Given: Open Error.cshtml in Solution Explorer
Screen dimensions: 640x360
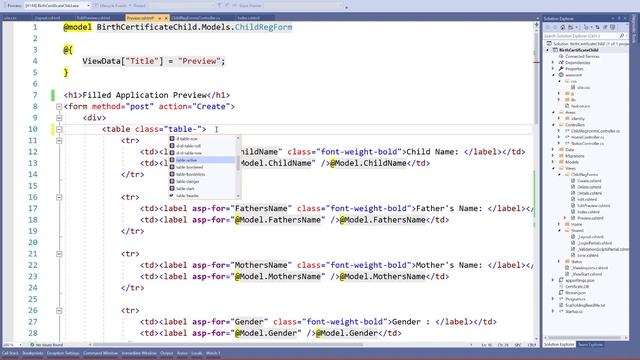Looking at the screenshot, I should point(588,256).
